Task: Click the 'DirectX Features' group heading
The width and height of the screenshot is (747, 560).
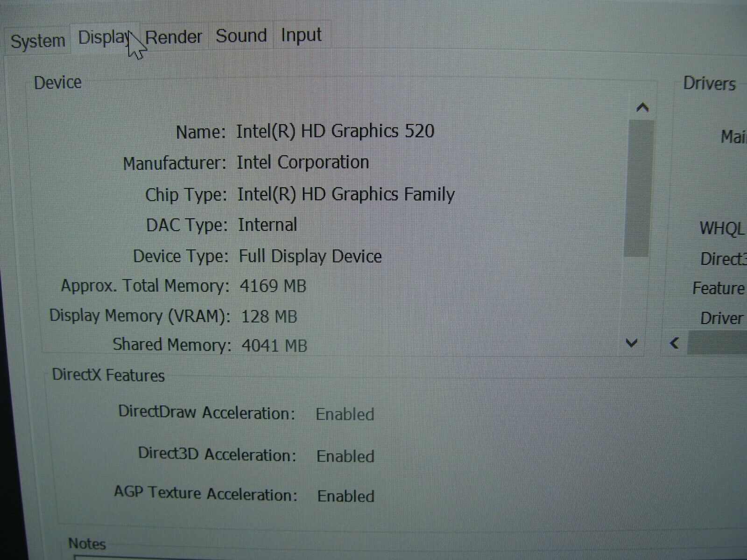Action: point(108,375)
